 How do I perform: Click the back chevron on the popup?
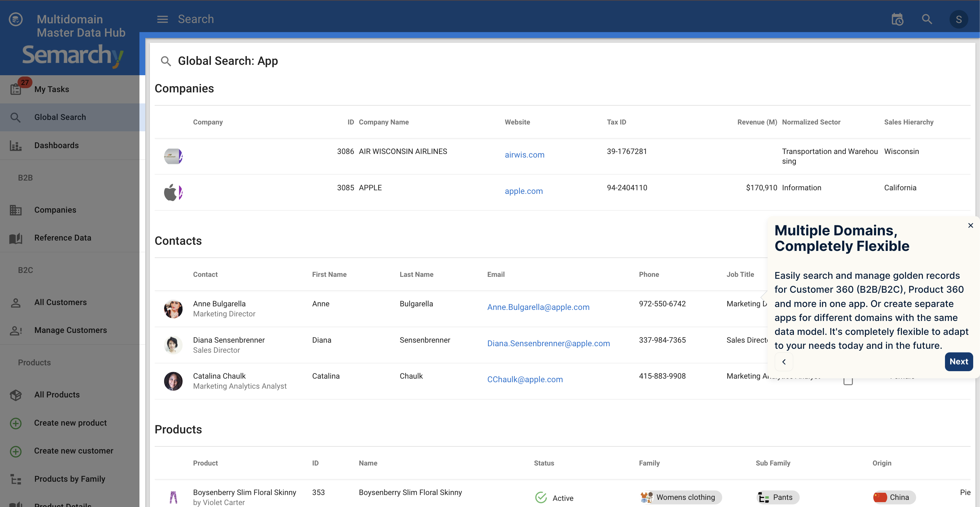(784, 362)
